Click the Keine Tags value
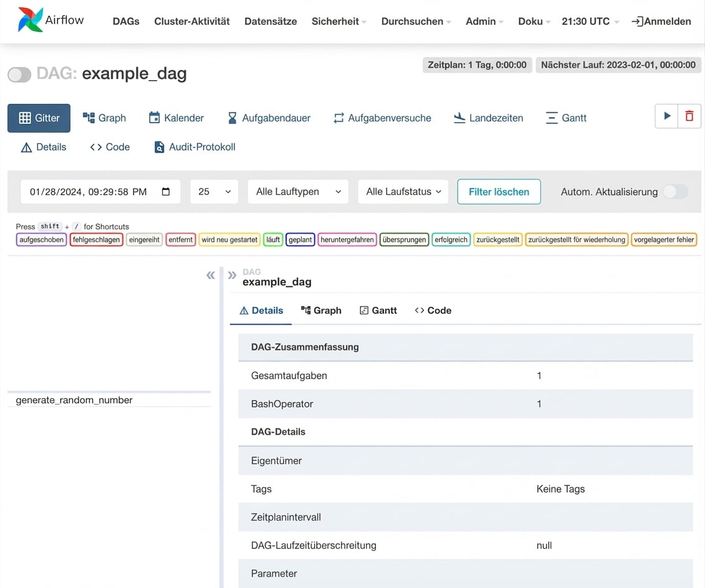This screenshot has width=705, height=588. [560, 489]
